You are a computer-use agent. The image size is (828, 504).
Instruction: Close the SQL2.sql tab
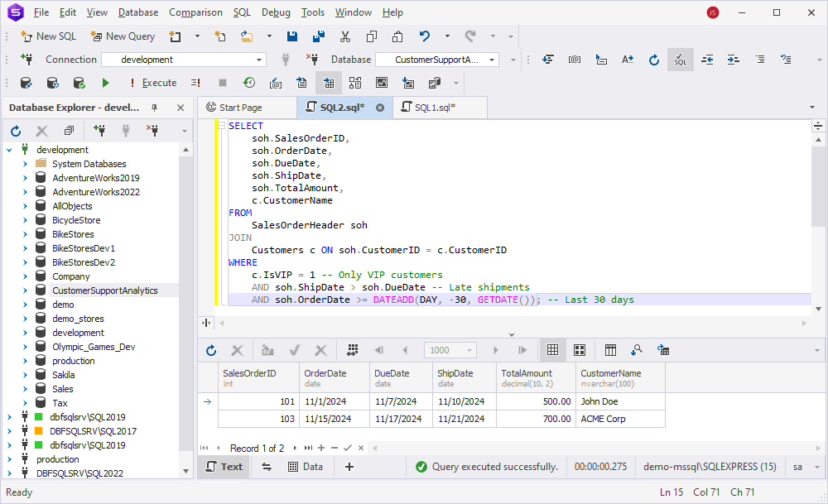tap(380, 108)
